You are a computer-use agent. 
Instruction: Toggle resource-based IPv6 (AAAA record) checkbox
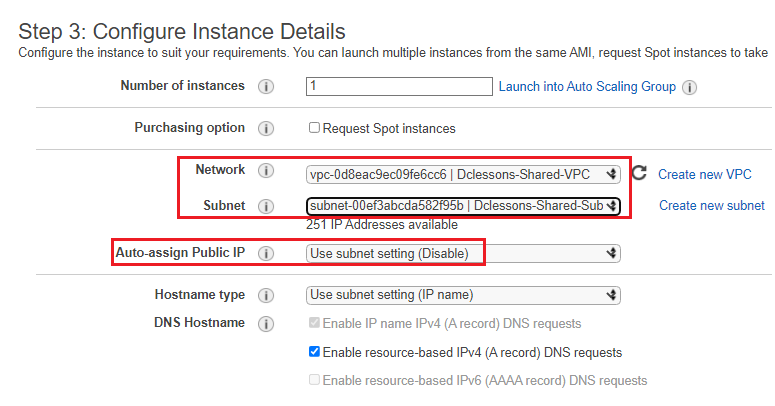click(x=314, y=380)
